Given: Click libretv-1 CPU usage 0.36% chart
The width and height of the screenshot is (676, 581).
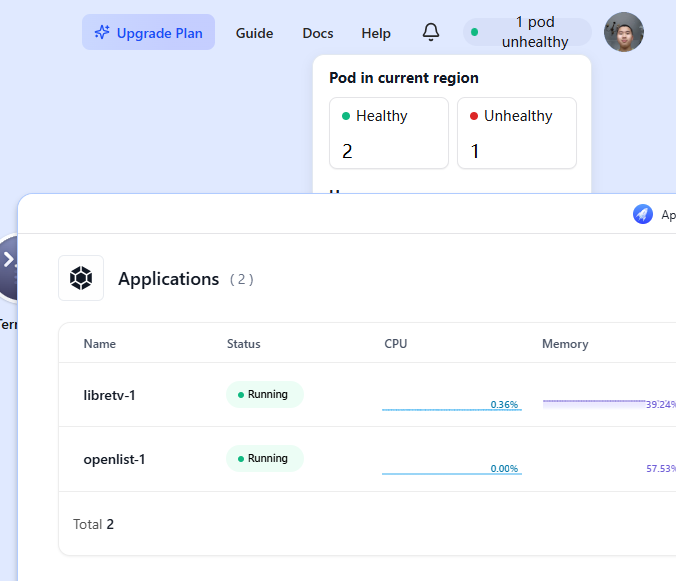Looking at the screenshot, I should (452, 405).
